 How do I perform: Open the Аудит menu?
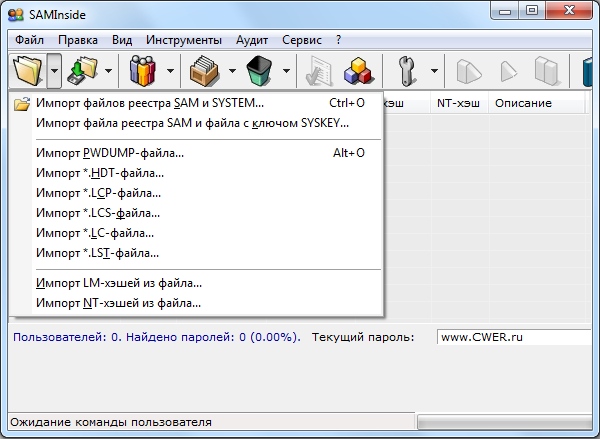(x=252, y=40)
